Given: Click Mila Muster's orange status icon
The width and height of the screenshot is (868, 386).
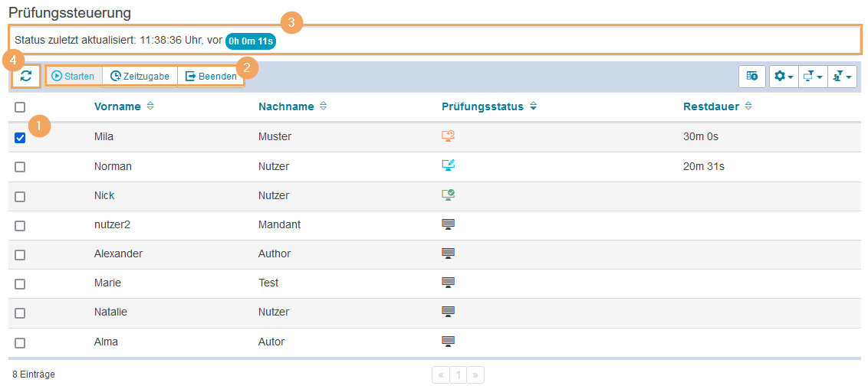Looking at the screenshot, I should point(448,136).
